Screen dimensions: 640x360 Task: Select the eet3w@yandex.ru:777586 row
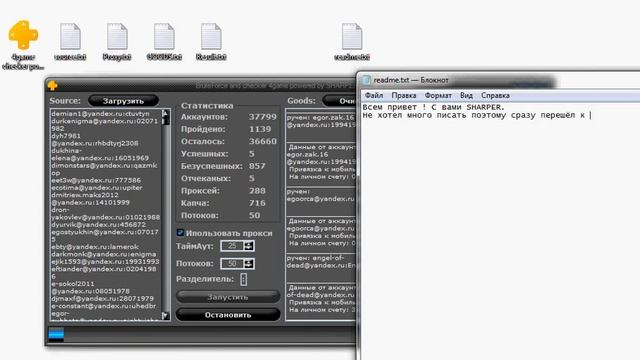point(96,180)
